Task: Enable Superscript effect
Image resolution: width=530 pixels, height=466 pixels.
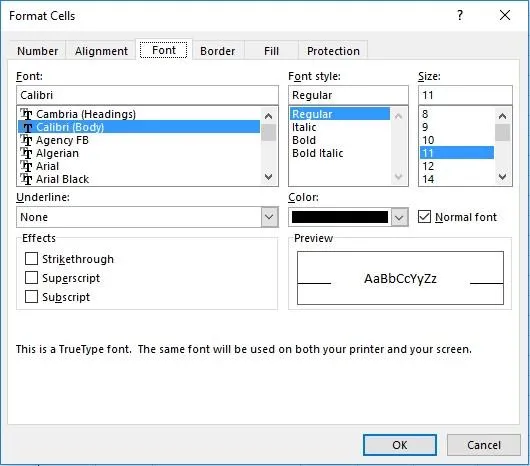Action: [x=31, y=278]
